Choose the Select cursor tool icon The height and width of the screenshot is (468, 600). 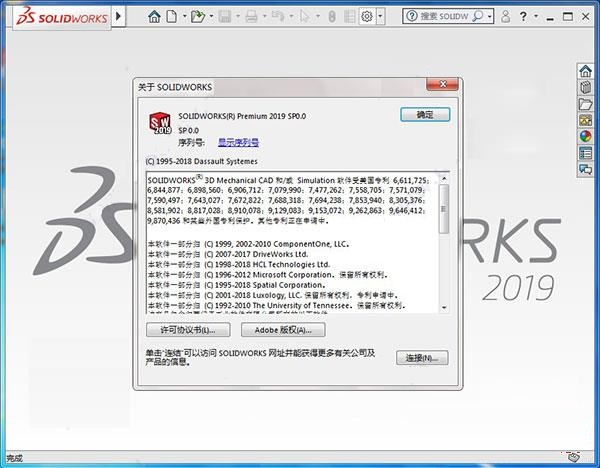click(x=305, y=16)
